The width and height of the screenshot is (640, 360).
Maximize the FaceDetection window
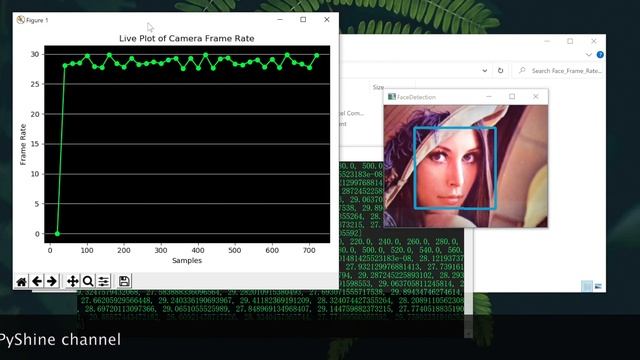tap(512, 97)
